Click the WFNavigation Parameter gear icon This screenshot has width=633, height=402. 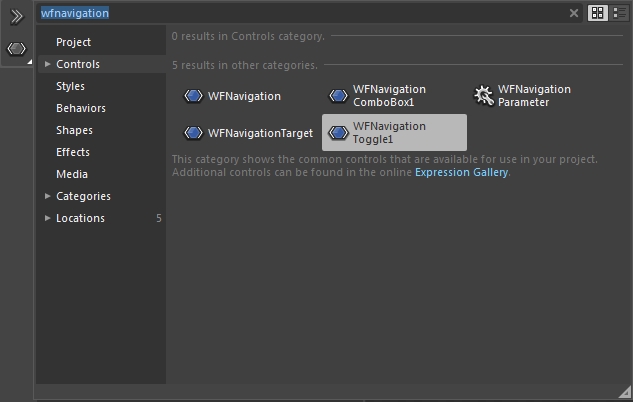point(483,96)
